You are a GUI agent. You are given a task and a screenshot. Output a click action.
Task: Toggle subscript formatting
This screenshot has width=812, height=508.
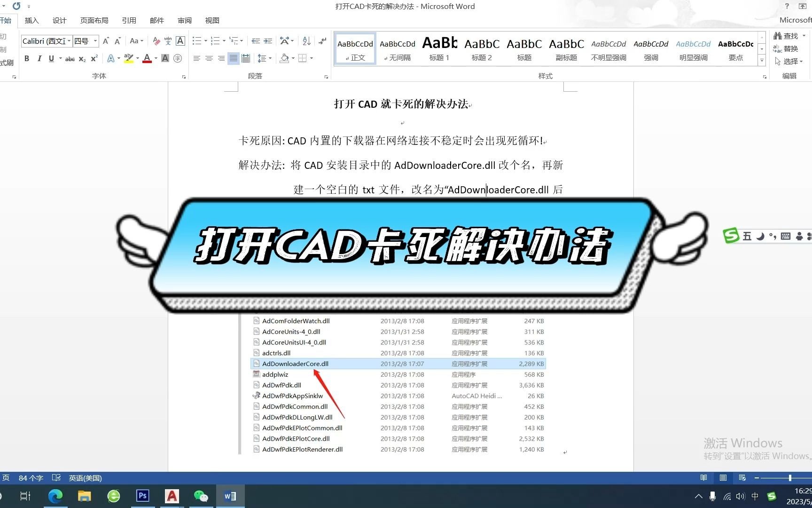82,59
